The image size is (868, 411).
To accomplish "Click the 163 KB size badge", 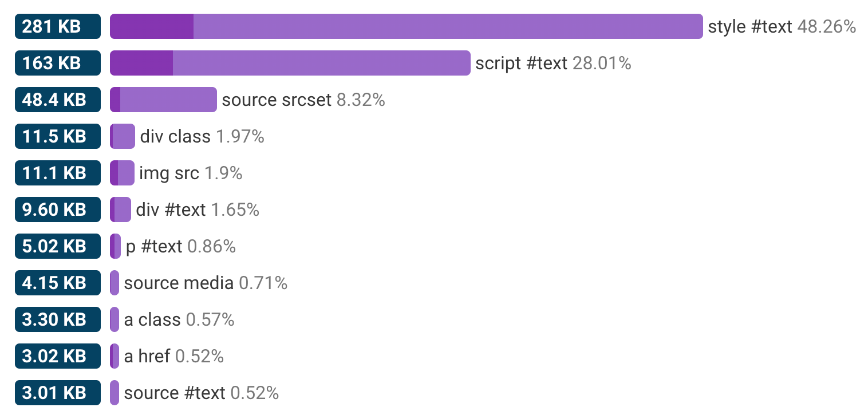I will (58, 63).
